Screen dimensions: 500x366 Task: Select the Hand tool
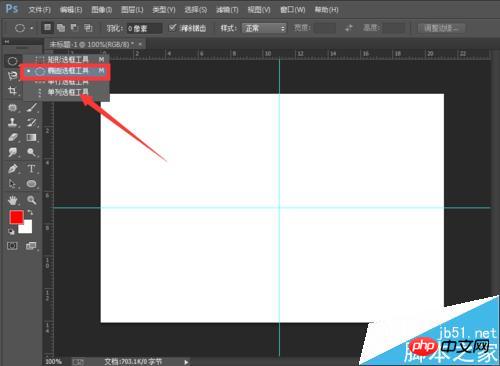coord(13,200)
